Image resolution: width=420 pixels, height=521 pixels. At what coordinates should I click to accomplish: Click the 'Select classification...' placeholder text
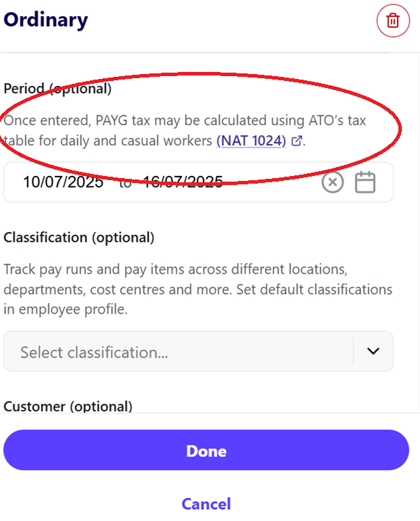coord(94,352)
